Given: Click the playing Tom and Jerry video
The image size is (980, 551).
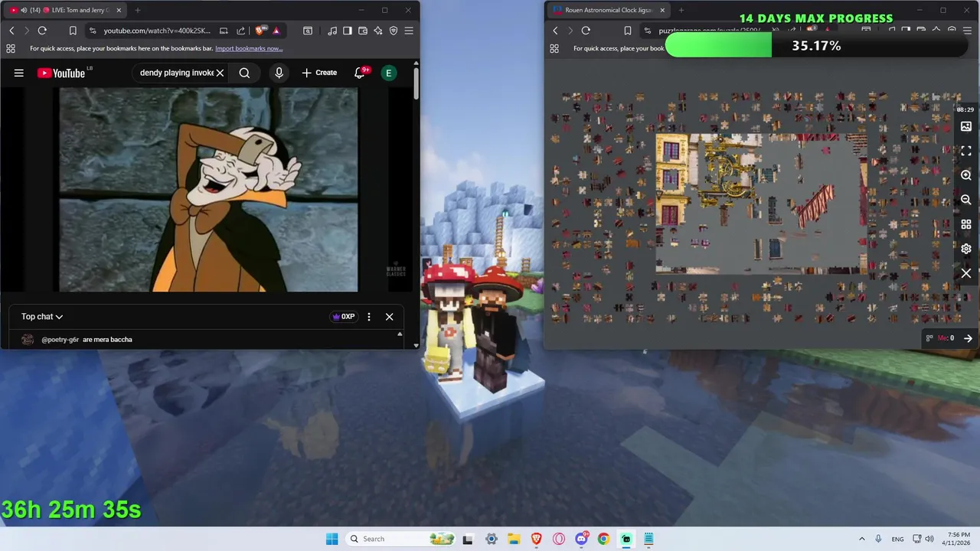Looking at the screenshot, I should (208, 190).
